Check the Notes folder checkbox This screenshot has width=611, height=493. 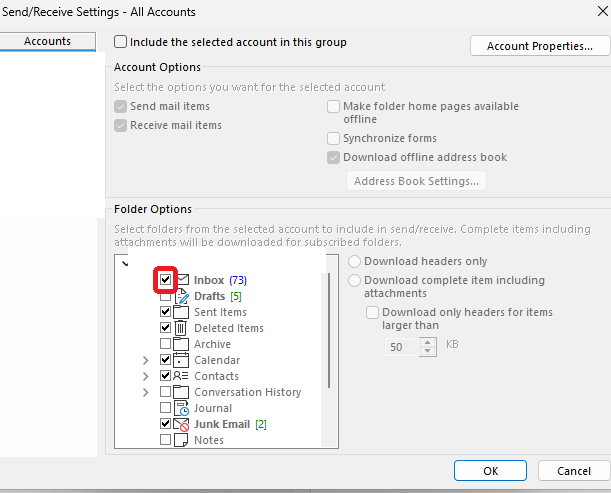click(166, 440)
